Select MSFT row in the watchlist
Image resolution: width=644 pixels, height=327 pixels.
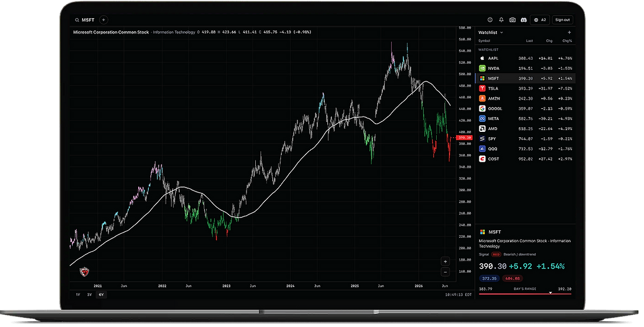(x=525, y=78)
